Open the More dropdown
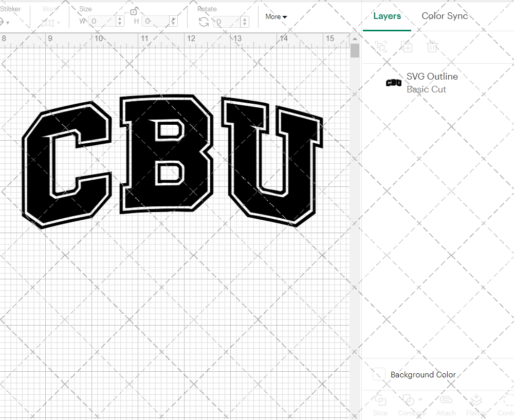Viewport: 514px width, 420px height. click(276, 16)
